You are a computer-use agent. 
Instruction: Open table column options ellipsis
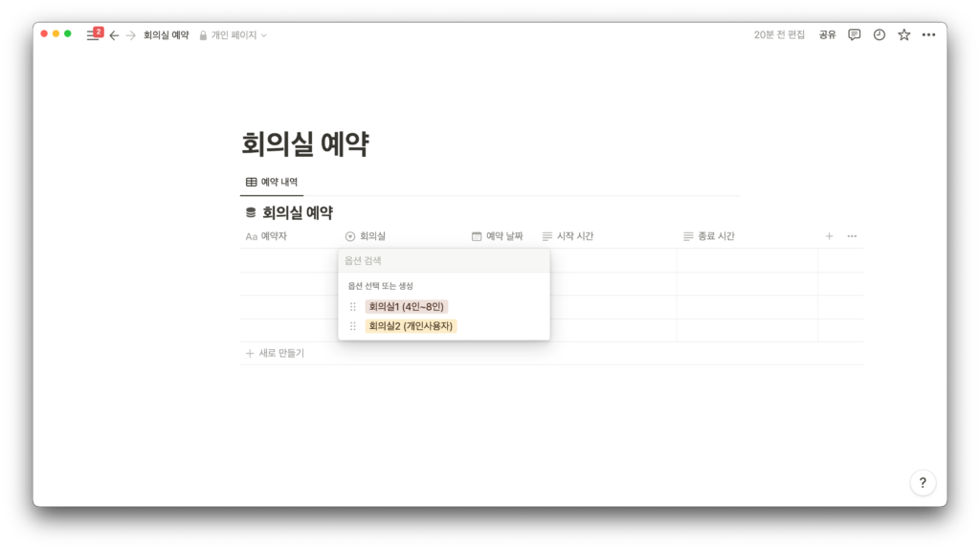852,236
